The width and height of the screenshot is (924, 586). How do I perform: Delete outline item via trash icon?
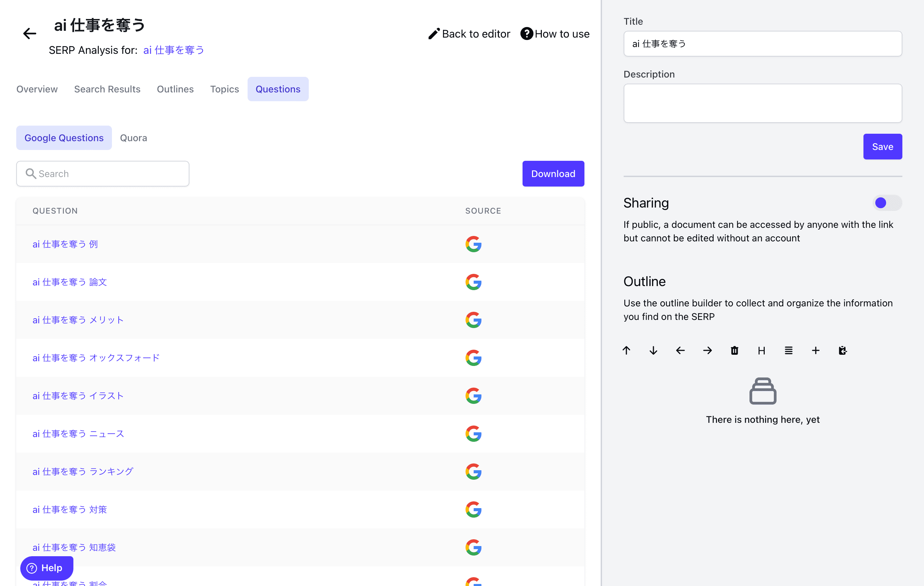click(x=735, y=350)
